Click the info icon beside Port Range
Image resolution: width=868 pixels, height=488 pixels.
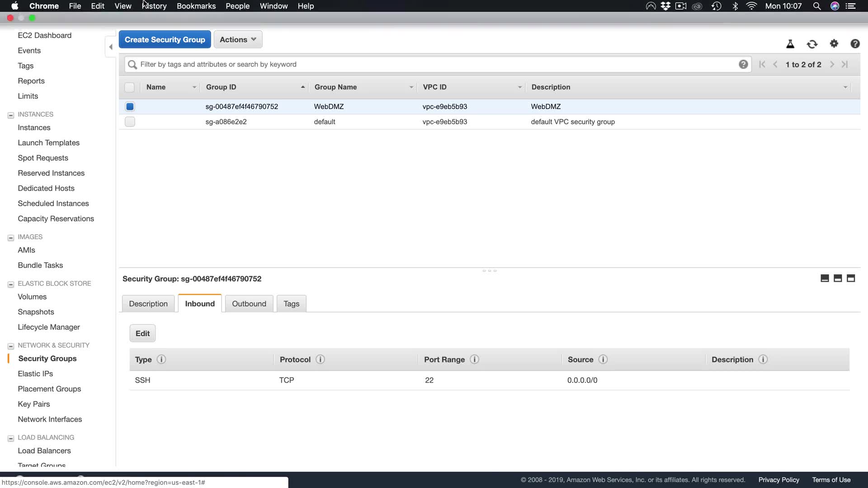[474, 359]
